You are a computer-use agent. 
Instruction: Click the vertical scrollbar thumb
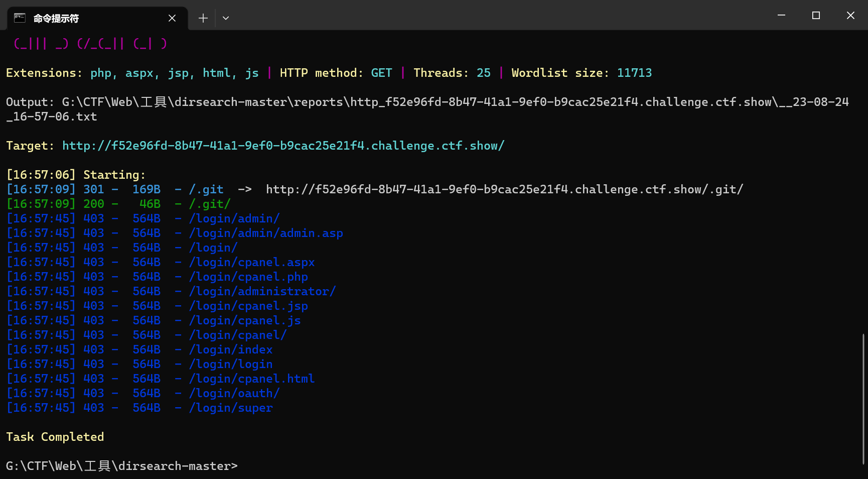[863, 399]
